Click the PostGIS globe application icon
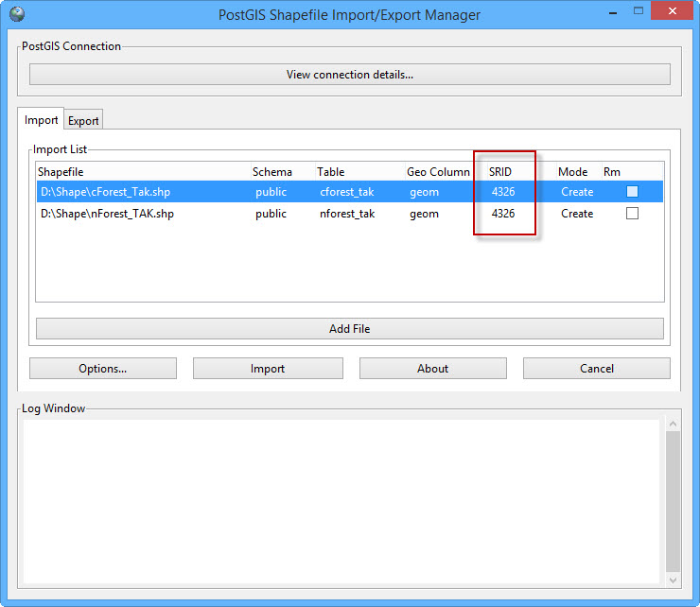700x607 pixels. [x=17, y=14]
